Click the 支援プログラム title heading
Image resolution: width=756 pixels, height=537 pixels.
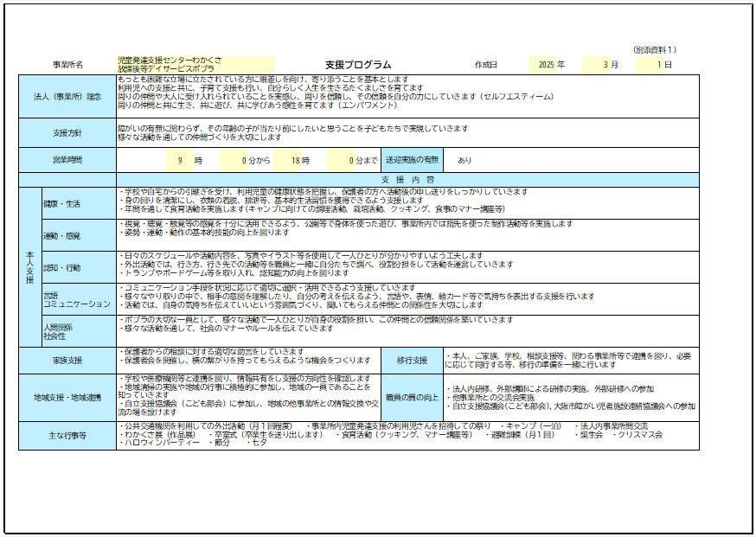click(x=358, y=65)
